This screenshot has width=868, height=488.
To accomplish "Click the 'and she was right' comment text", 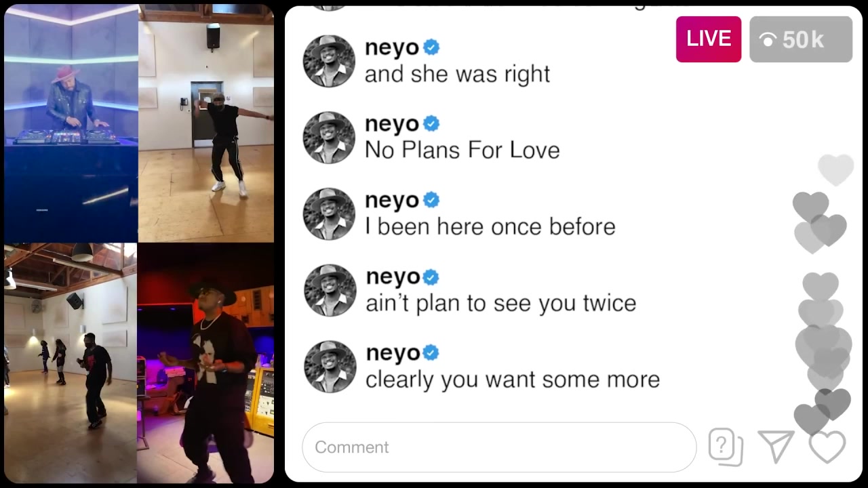I will click(x=457, y=74).
